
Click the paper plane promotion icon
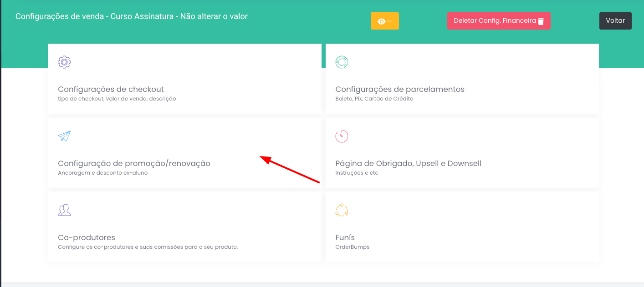coord(64,136)
